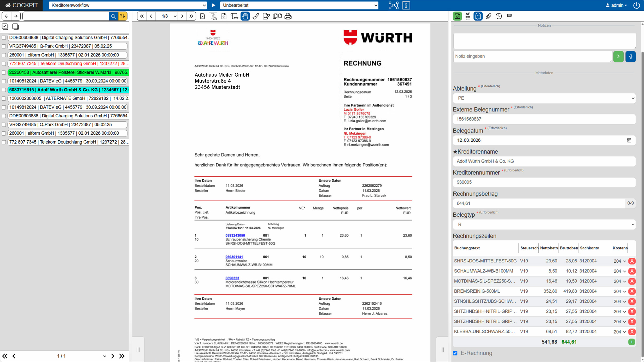The image size is (644, 362).
Task: Open Kostenstelle dropdown for SHRSI-DOS-MITTELFEST-50G
Action: pyautogui.click(x=619, y=261)
